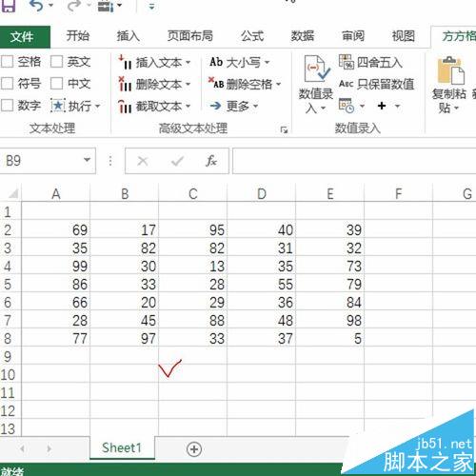Image resolution: width=476 pixels, height=476 pixels.
Task: Expand the 插入文本 dropdown arrow
Action: [x=188, y=63]
